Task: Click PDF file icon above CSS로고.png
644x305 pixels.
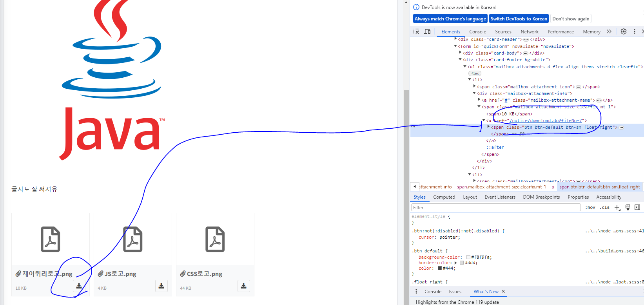Action: tap(215, 239)
